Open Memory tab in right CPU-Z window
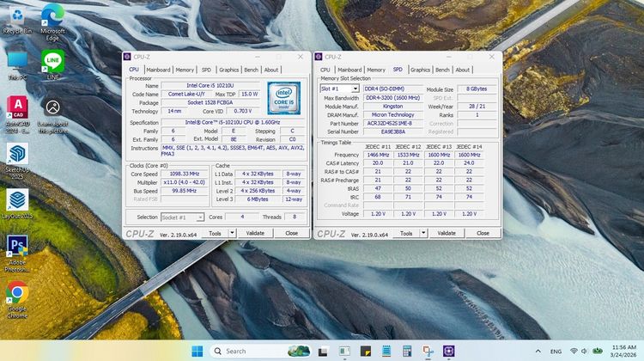The width and height of the screenshot is (644, 361). [376, 70]
